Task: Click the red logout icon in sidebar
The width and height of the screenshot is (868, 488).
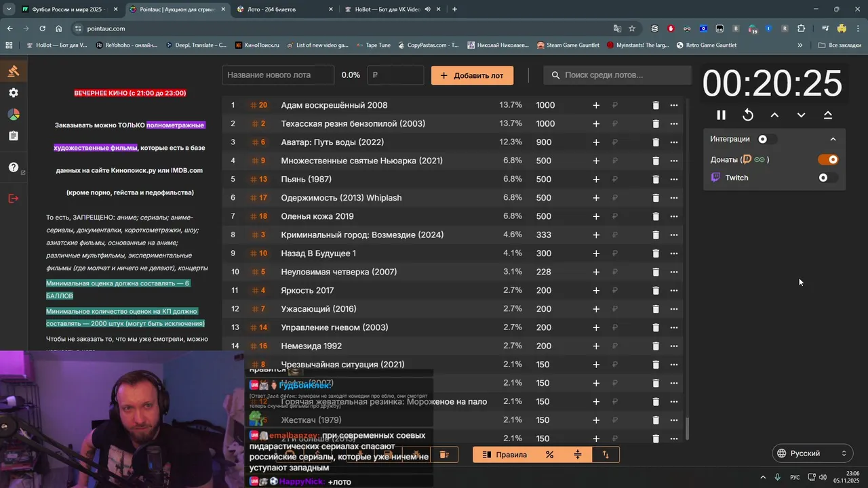Action: tap(13, 199)
